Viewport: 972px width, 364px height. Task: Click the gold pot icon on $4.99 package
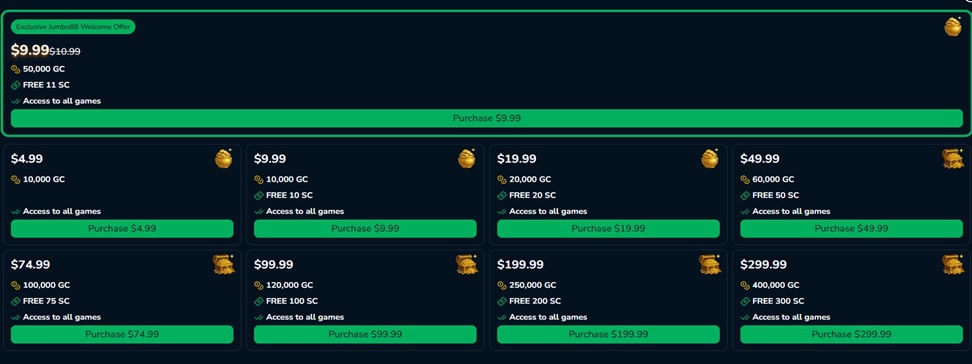click(x=224, y=159)
